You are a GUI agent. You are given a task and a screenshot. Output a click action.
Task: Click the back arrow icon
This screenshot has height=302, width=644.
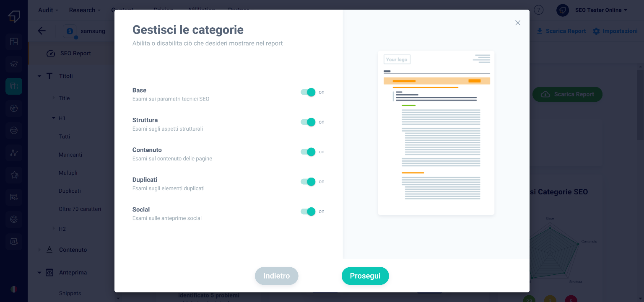coord(42,31)
